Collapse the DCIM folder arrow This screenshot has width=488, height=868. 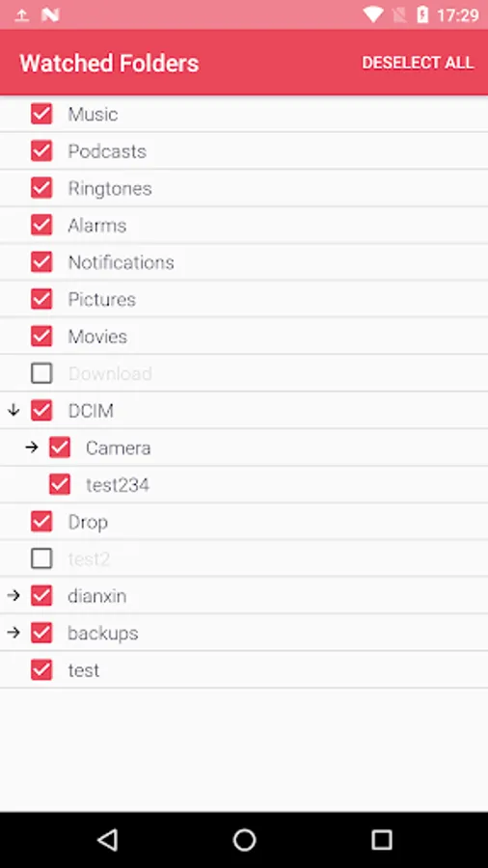click(x=14, y=410)
